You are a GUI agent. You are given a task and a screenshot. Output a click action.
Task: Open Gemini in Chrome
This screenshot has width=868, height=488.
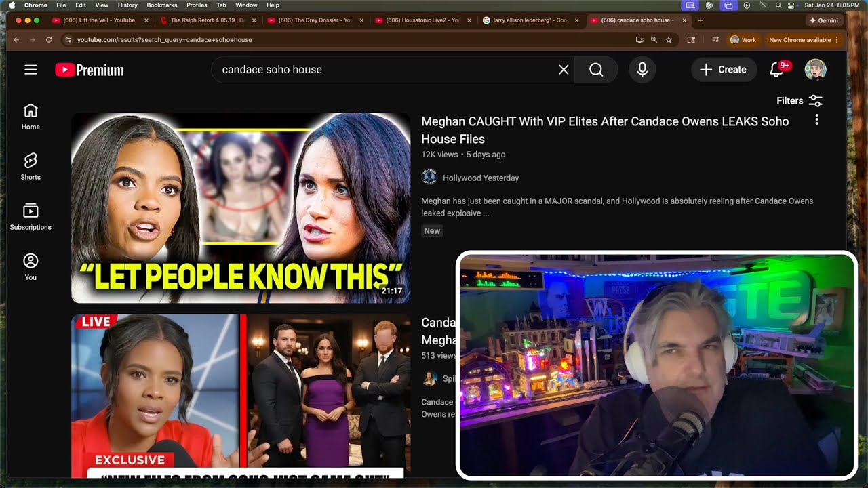tap(823, 20)
